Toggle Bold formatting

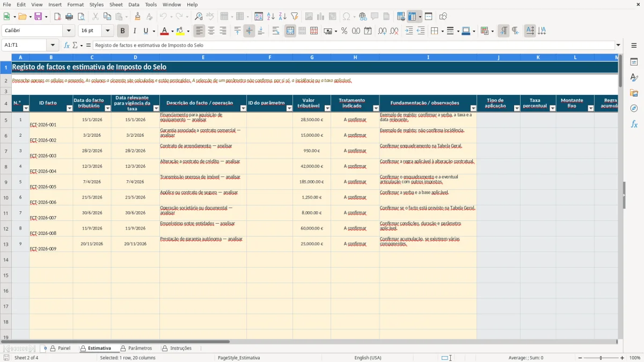click(123, 31)
